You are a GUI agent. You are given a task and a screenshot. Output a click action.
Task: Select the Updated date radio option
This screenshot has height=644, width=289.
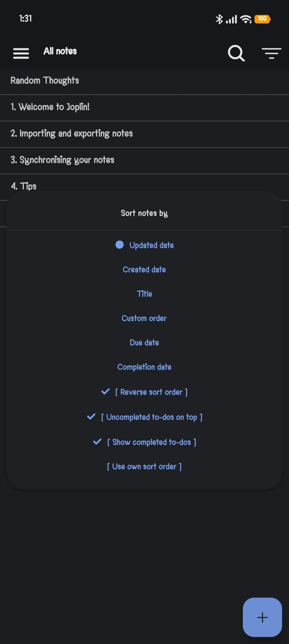144,245
